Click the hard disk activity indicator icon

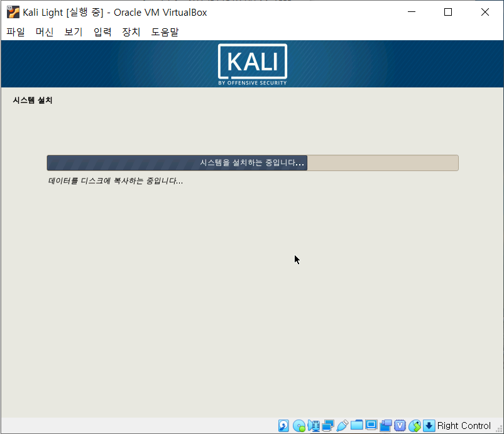click(x=283, y=426)
